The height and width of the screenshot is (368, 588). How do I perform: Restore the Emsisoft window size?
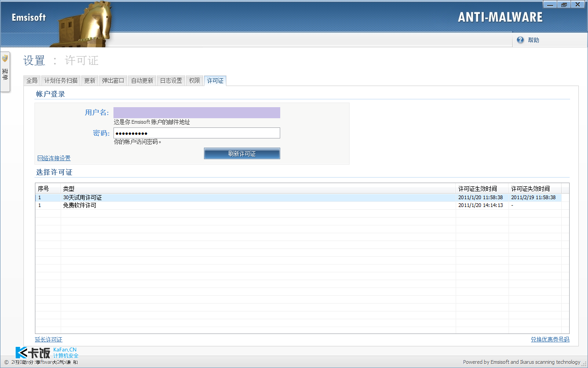pyautogui.click(x=564, y=4)
